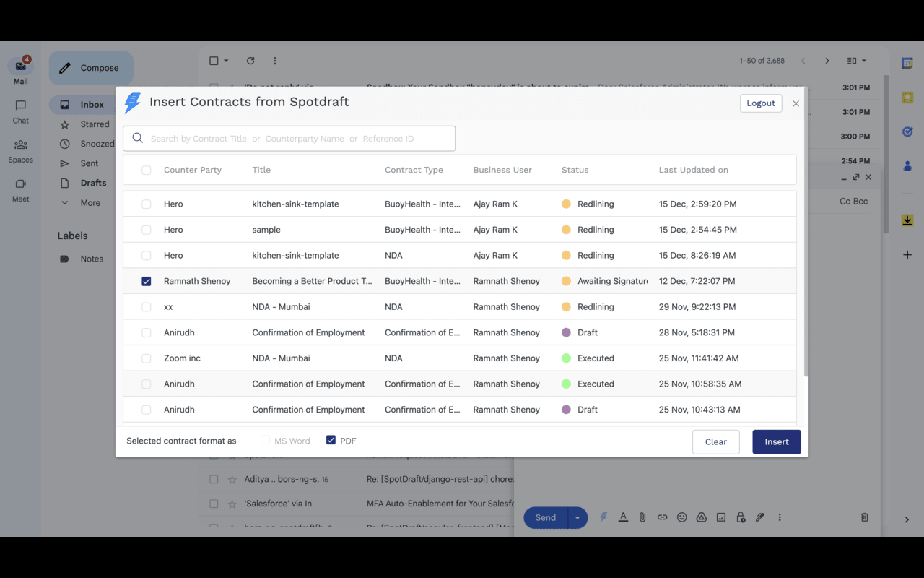Screen dimensions: 924x578
Task: Toggle confidential mode lock icon
Action: 741,517
